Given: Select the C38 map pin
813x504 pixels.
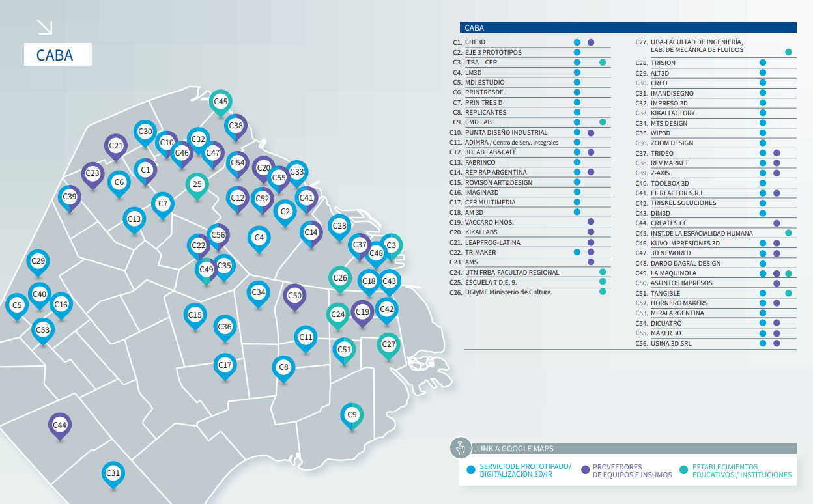Looking at the screenshot, I should click(x=236, y=127).
